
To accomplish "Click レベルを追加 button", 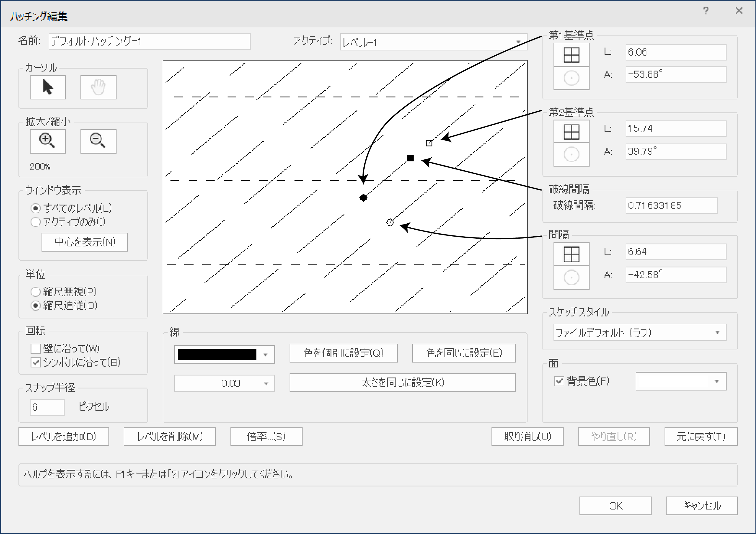I will click(63, 437).
